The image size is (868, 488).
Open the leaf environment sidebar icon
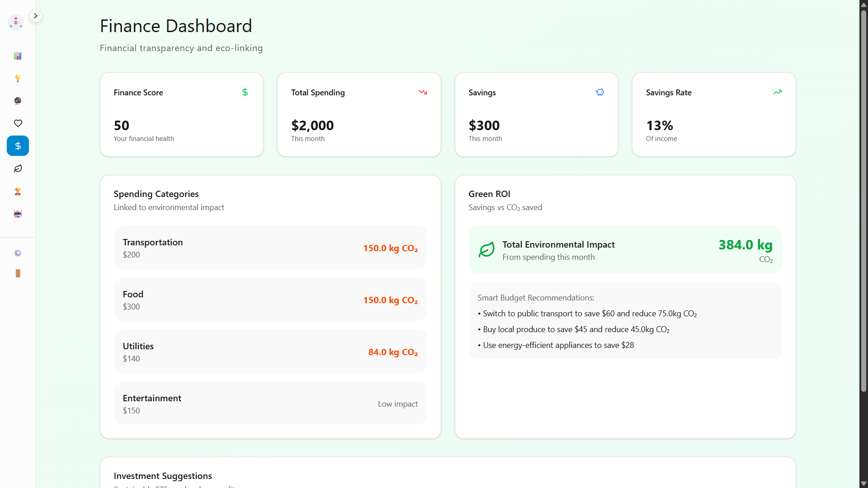(18, 169)
